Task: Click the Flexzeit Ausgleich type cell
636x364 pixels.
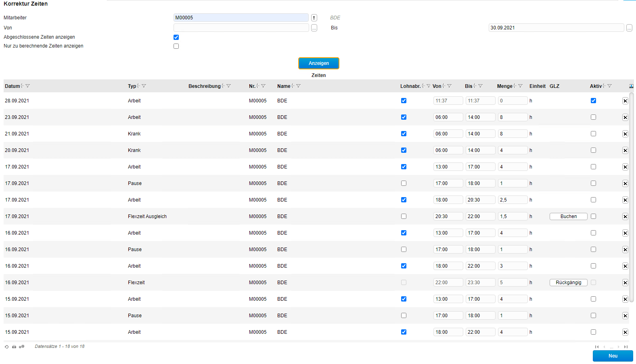Action: [x=147, y=216]
